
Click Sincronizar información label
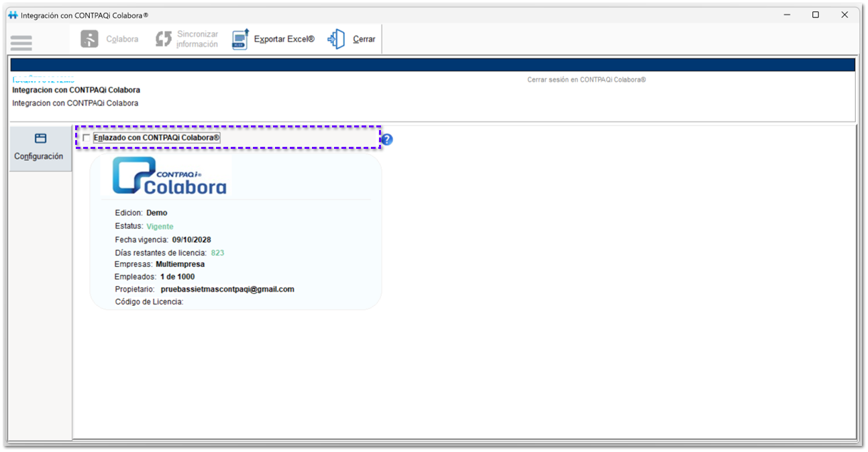click(x=197, y=39)
